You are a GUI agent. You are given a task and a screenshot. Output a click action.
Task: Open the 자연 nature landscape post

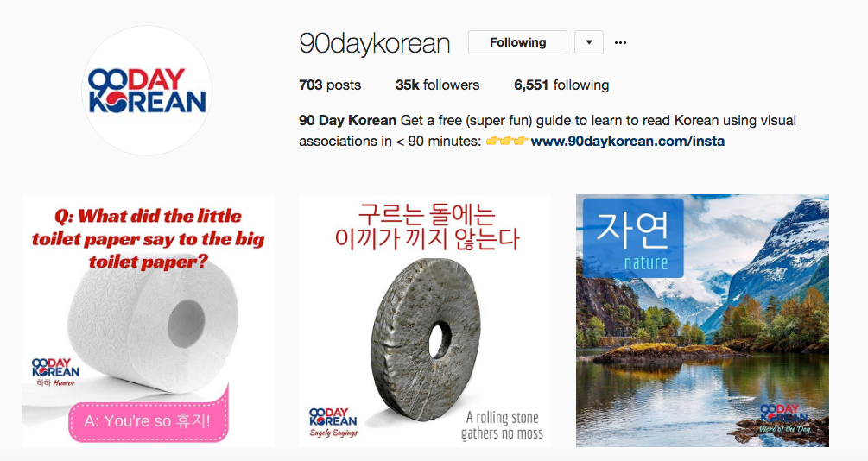coord(702,320)
